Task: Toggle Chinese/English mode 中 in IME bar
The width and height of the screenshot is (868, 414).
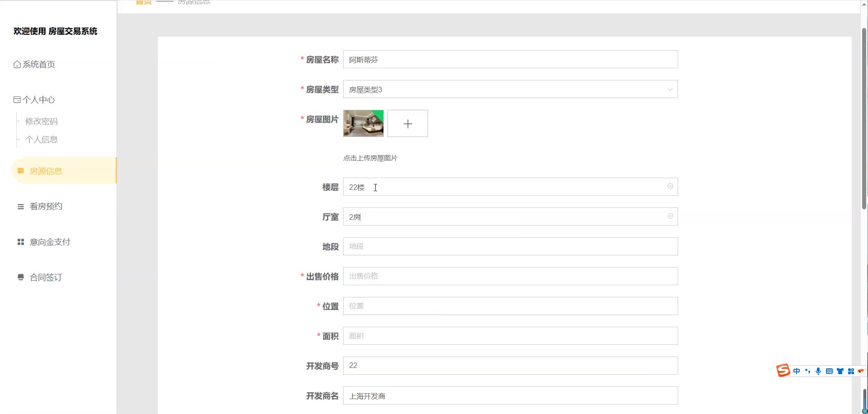Action: [x=797, y=371]
